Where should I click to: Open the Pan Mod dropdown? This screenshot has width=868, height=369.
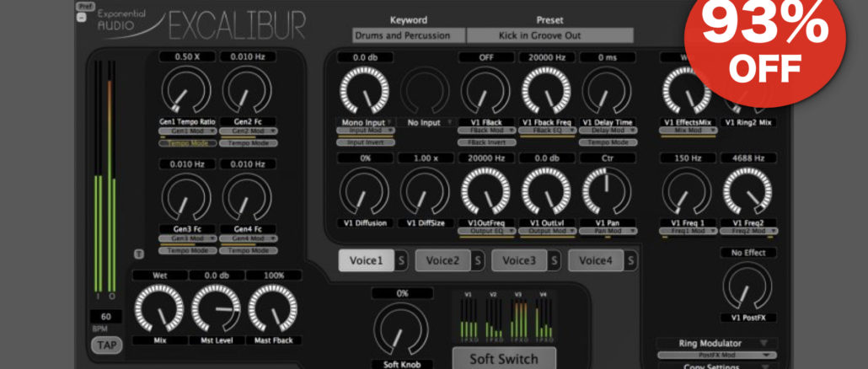coord(608,231)
